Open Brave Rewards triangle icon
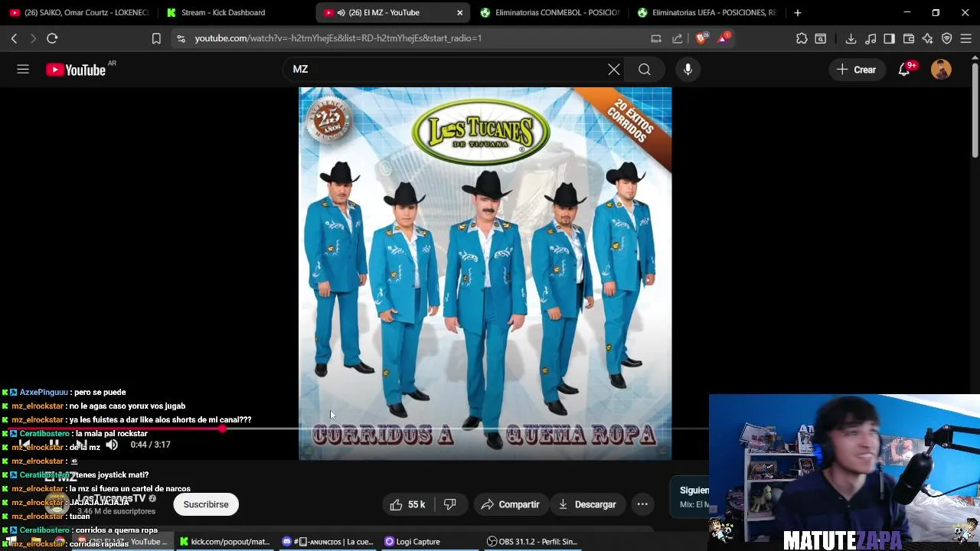This screenshot has width=980, height=551. click(x=724, y=37)
